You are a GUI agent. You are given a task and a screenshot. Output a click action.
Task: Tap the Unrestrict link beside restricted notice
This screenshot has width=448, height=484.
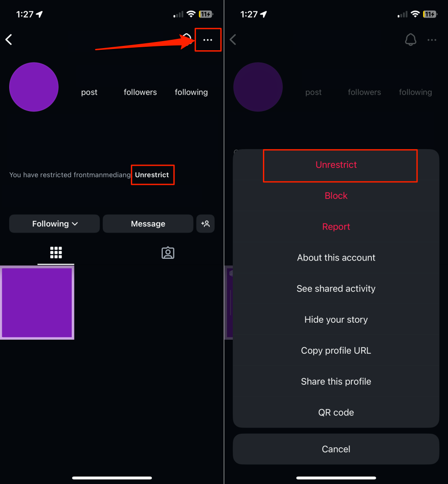[152, 175]
